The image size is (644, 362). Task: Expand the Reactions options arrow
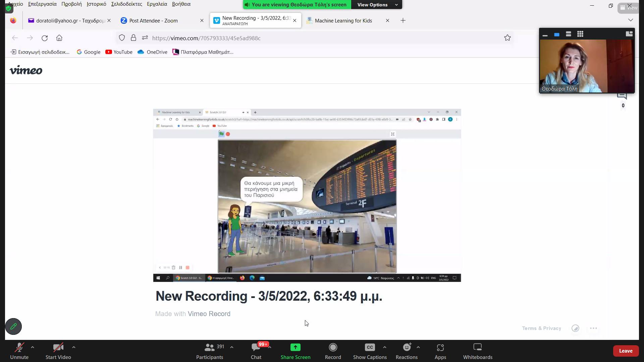click(418, 347)
